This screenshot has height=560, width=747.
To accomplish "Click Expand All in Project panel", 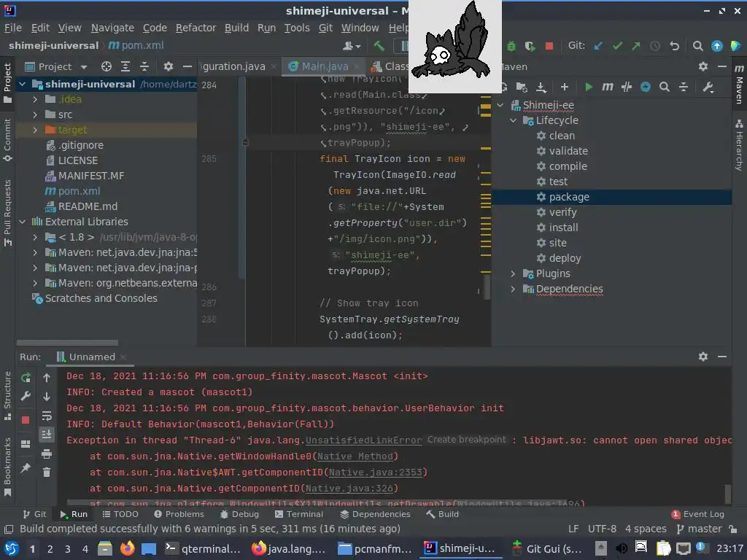I will click(x=125, y=66).
